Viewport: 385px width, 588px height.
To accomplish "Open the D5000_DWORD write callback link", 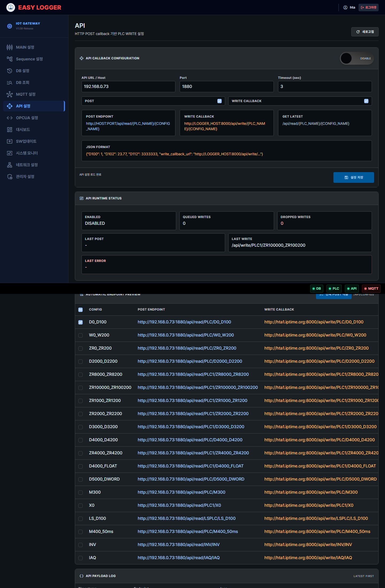I will click(321, 479).
